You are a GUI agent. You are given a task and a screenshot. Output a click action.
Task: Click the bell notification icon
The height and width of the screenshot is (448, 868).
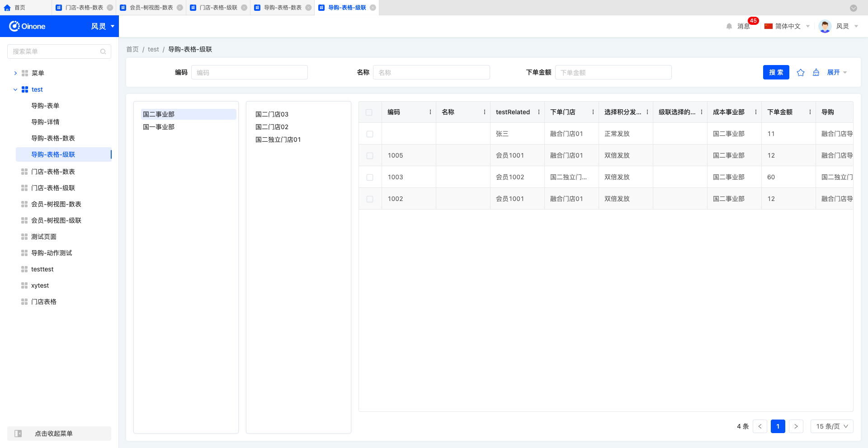pyautogui.click(x=729, y=26)
